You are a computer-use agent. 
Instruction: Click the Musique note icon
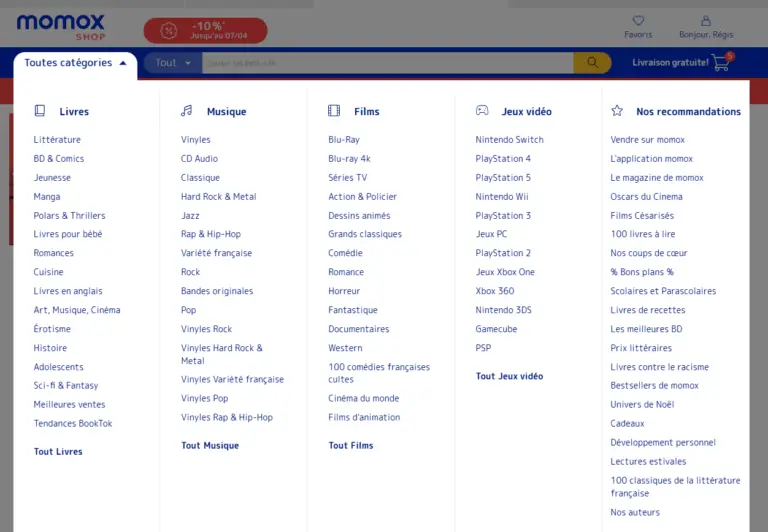187,111
